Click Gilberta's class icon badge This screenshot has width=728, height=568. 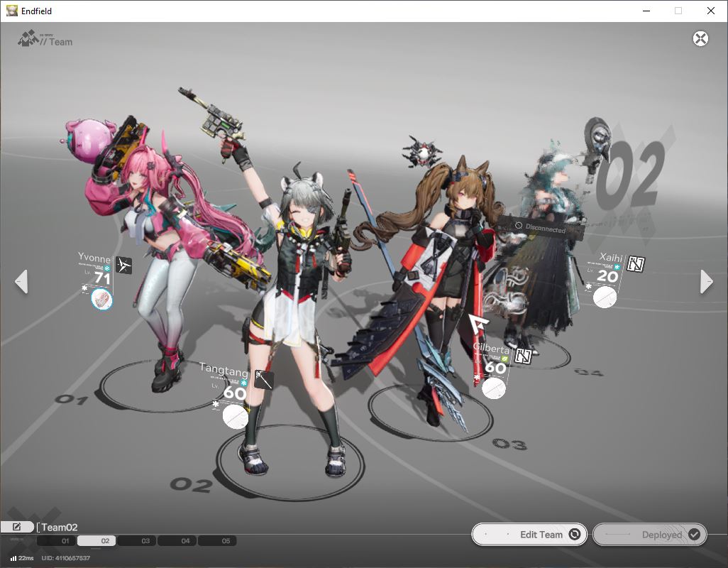click(523, 356)
